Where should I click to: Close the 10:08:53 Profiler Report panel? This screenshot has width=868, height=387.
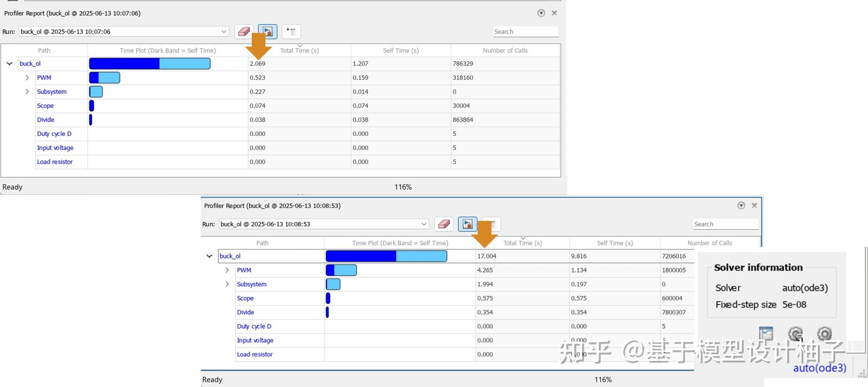coord(754,206)
